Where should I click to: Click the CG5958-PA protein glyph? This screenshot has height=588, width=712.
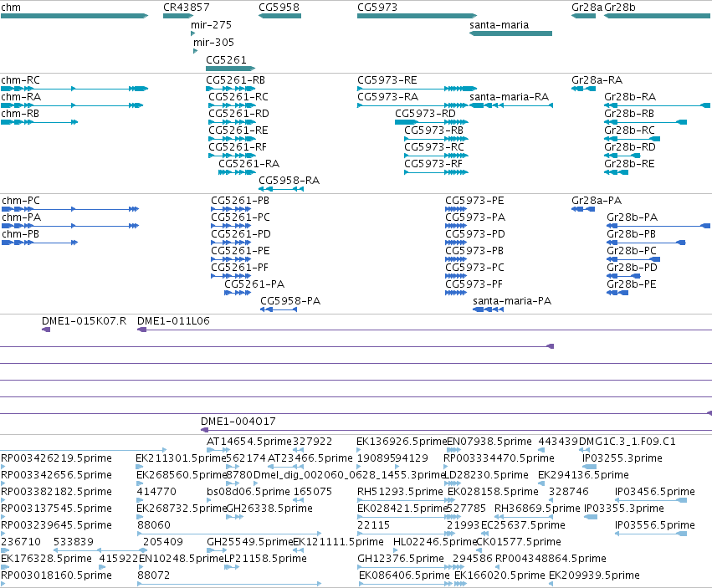pyautogui.click(x=279, y=309)
